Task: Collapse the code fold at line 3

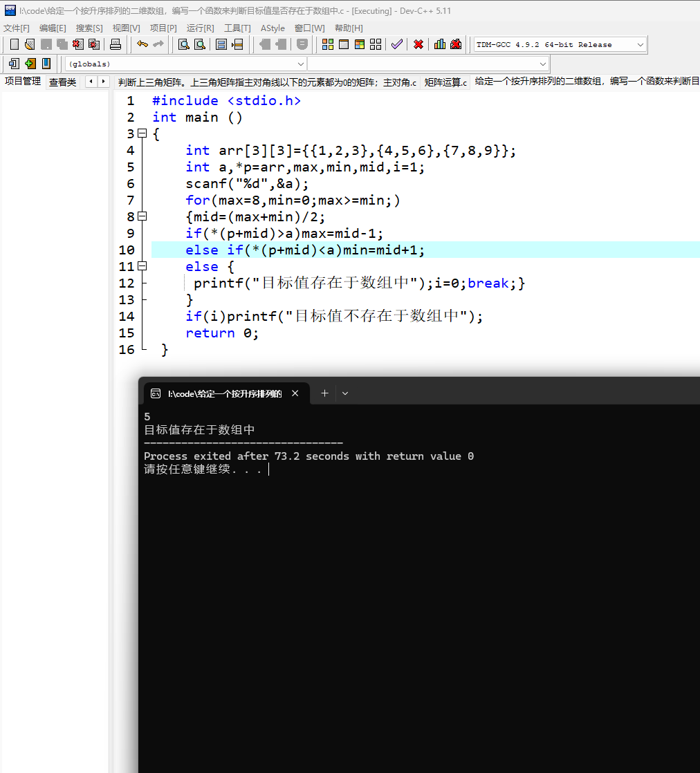Action: [x=142, y=133]
